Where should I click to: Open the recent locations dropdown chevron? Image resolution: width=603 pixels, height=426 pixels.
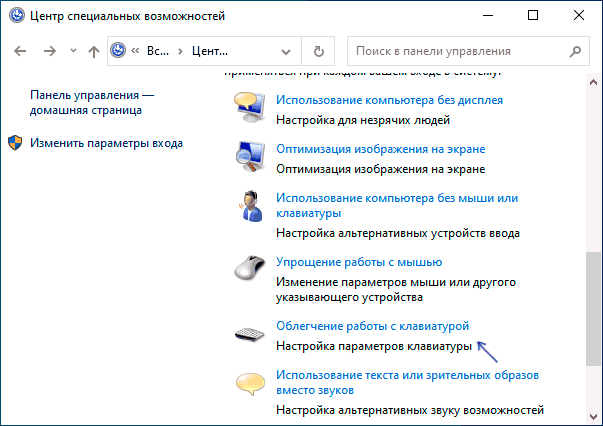pyautogui.click(x=73, y=50)
